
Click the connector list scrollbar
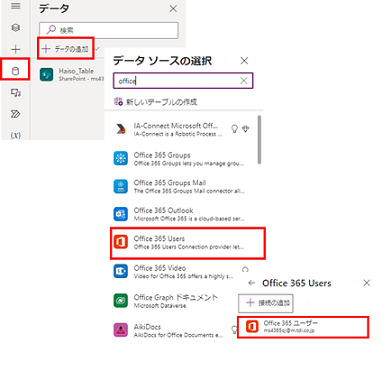259,140
